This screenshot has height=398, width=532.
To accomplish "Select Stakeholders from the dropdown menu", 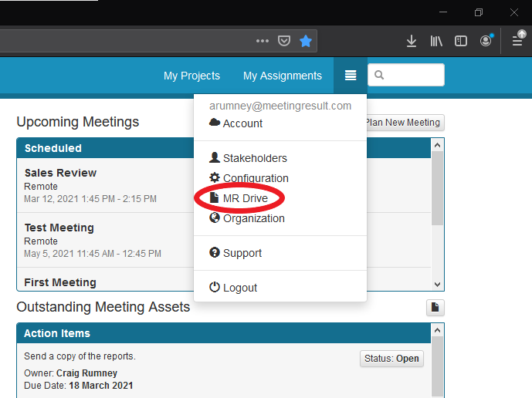I will click(x=254, y=158).
